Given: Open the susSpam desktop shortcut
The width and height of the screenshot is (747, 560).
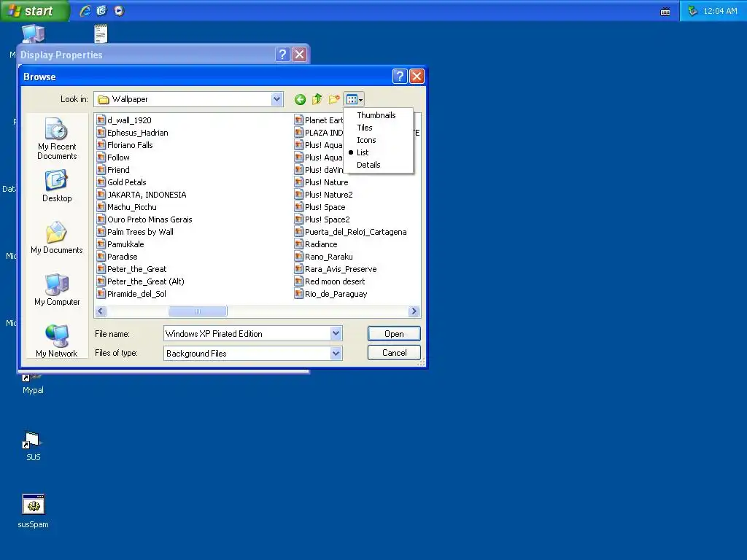Looking at the screenshot, I should (x=34, y=510).
